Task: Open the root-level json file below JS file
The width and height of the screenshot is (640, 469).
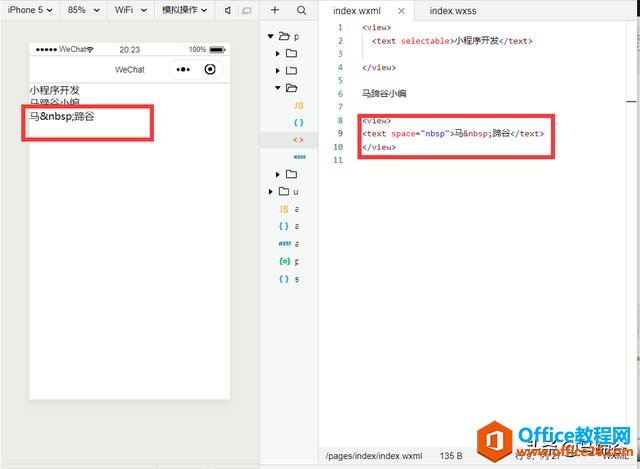Action: pyautogui.click(x=284, y=226)
